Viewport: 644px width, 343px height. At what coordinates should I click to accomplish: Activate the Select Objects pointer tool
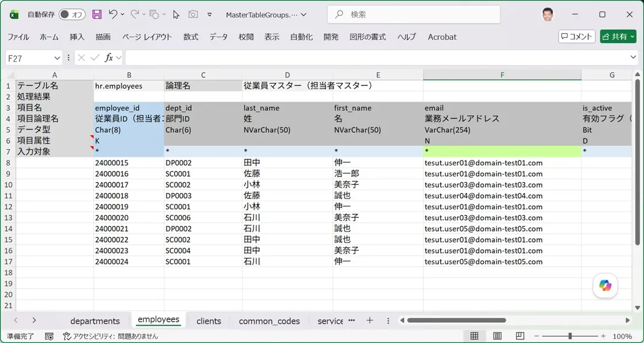point(176,15)
